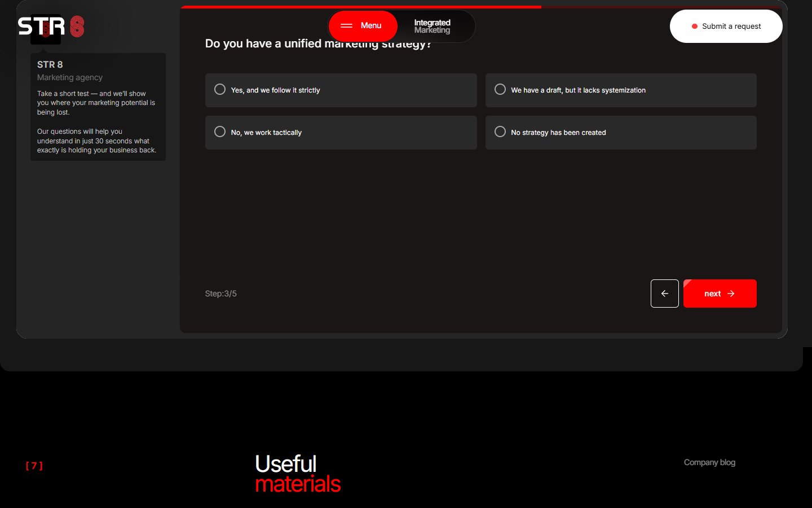
Task: Click the STR 8 logo
Action: (x=51, y=27)
